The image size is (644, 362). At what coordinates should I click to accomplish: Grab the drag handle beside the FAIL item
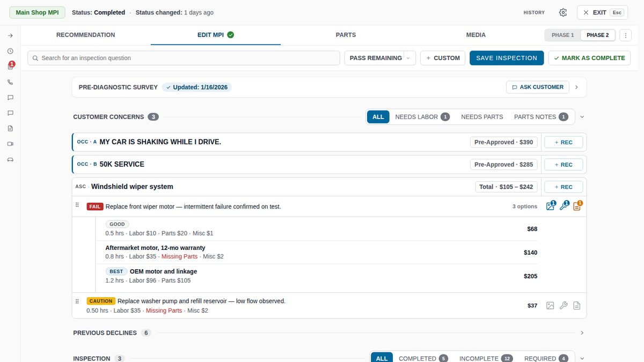pos(77,205)
